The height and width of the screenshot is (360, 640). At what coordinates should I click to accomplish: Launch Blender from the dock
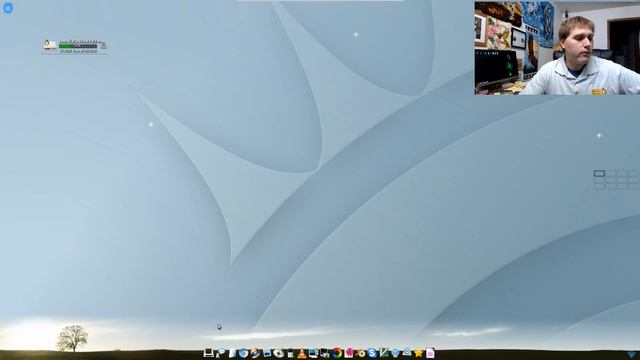point(360,353)
